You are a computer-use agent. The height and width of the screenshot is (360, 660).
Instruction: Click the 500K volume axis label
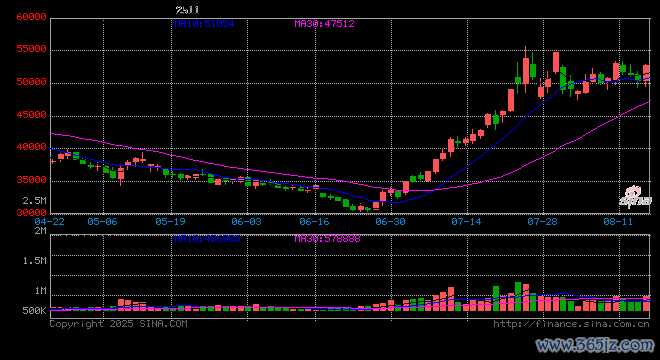click(x=35, y=311)
